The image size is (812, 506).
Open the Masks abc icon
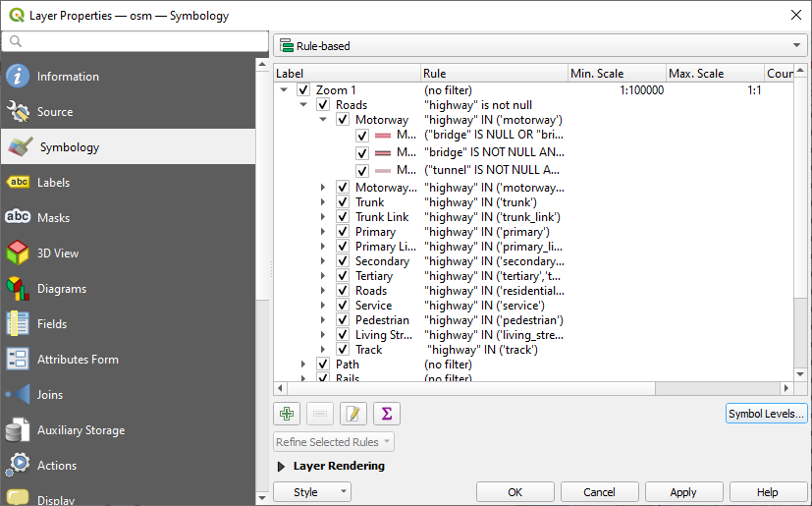click(x=18, y=217)
